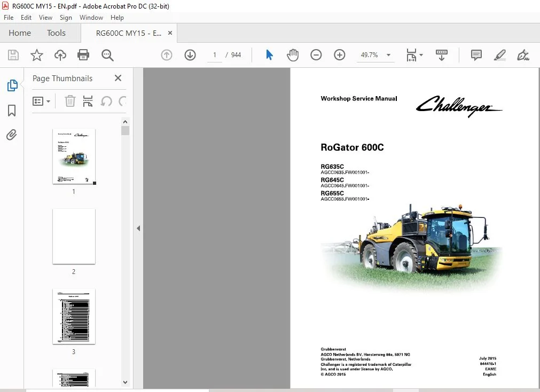This screenshot has width=540, height=392.
Task: Rotate page clockwise in thumbnails panel
Action: [x=122, y=101]
